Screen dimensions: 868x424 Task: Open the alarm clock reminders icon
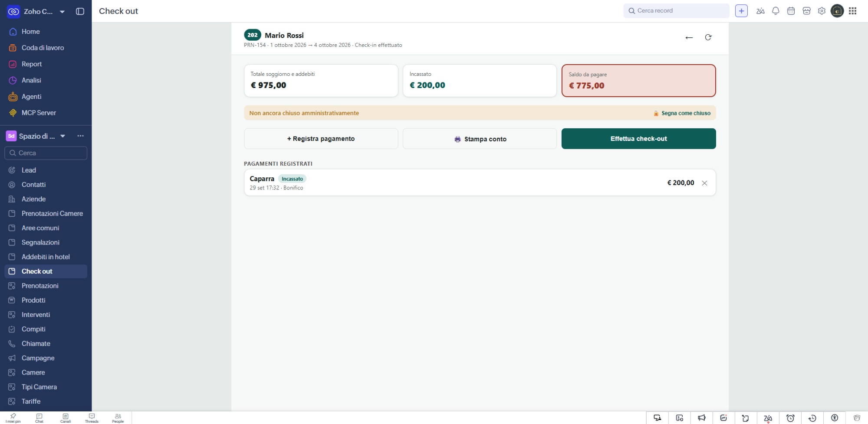[x=790, y=418]
